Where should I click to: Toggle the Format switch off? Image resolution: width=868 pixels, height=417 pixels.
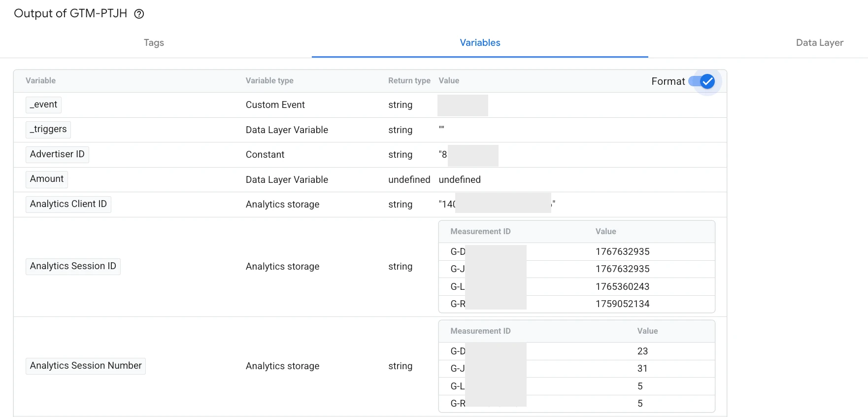pyautogui.click(x=702, y=81)
